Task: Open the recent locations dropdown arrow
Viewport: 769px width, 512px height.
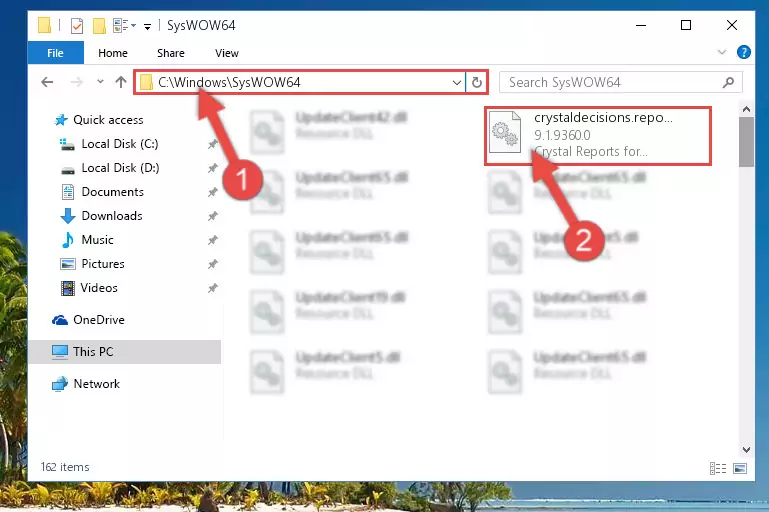Action: (100, 81)
